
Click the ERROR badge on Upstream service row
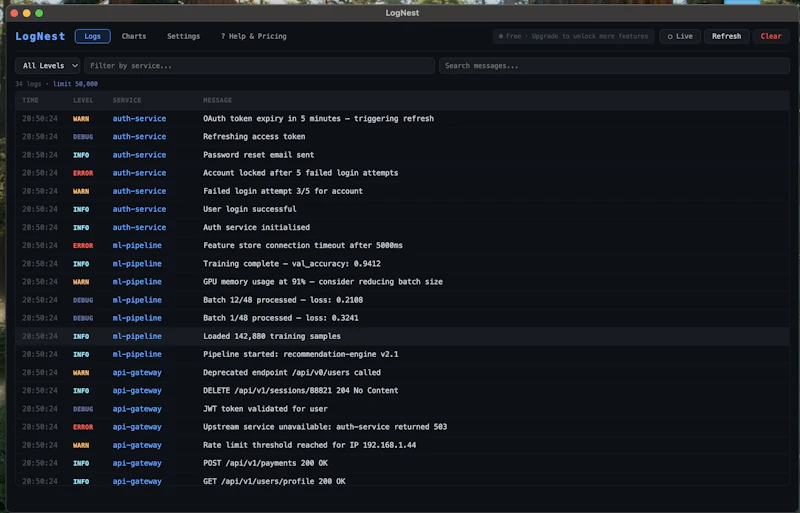83,427
